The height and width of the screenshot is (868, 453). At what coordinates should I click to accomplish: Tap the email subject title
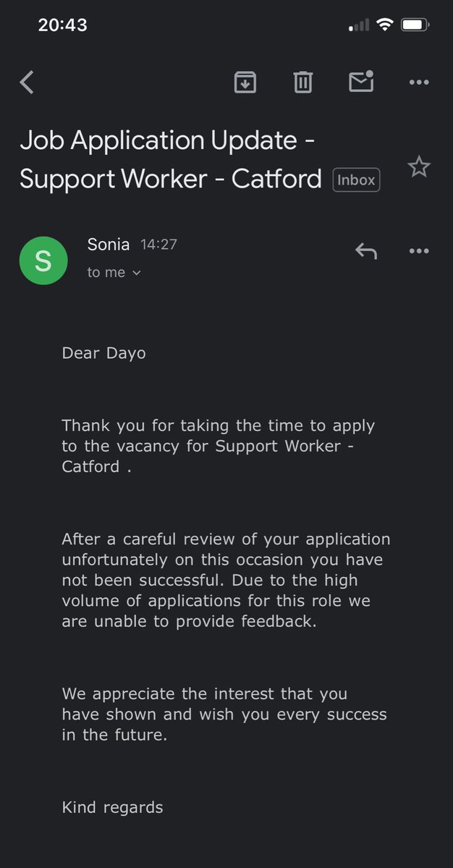(x=171, y=159)
